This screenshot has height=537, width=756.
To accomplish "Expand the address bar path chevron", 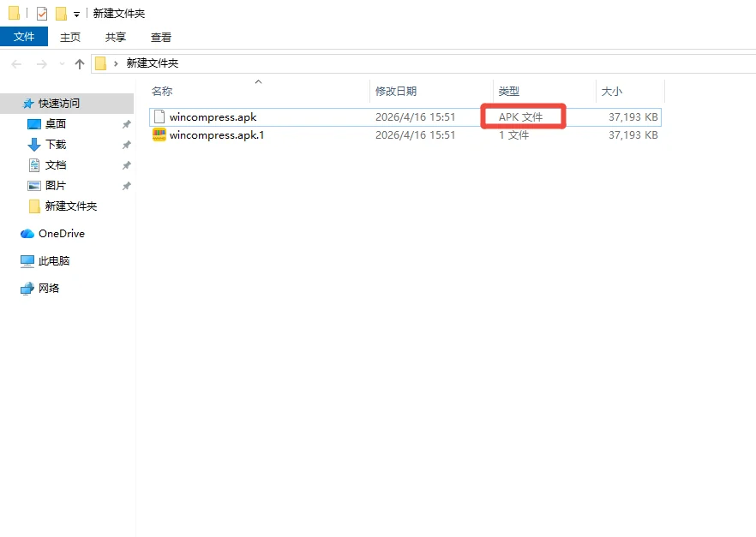I will pos(116,63).
